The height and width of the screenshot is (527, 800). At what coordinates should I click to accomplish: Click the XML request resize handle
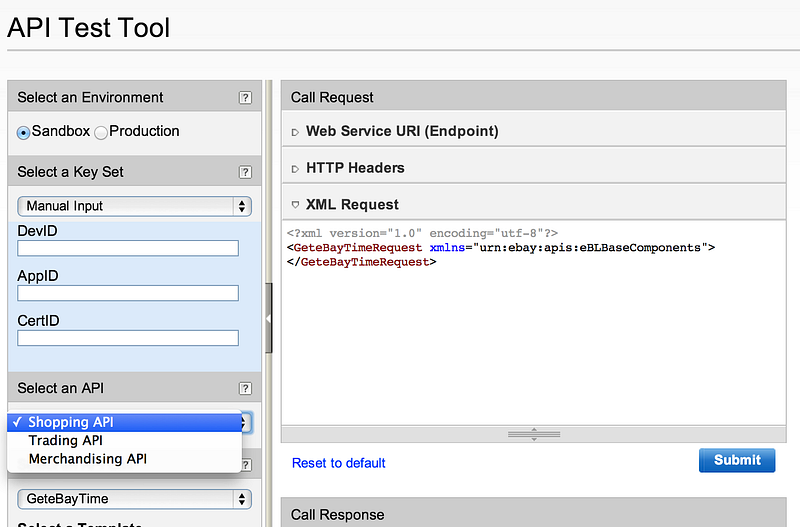click(x=531, y=434)
